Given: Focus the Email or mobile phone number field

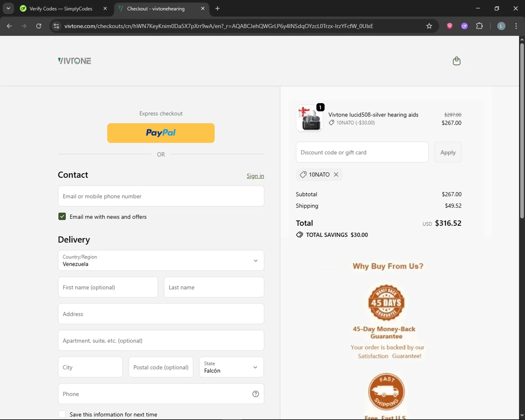Looking at the screenshot, I should pyautogui.click(x=161, y=196).
